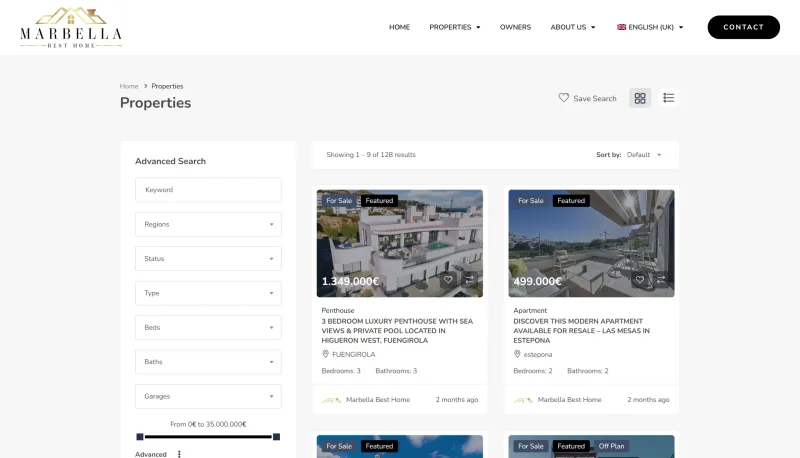The height and width of the screenshot is (458, 800).
Task: Open the Sort by Default dropdown
Action: pos(644,155)
